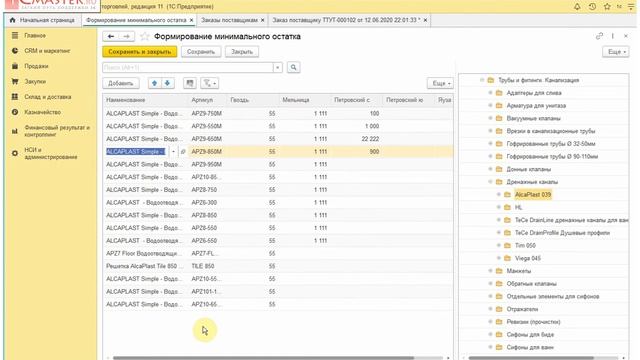Open the table's Еще dropdown
Image resolution: width=640 pixels, height=360 pixels.
(x=440, y=83)
